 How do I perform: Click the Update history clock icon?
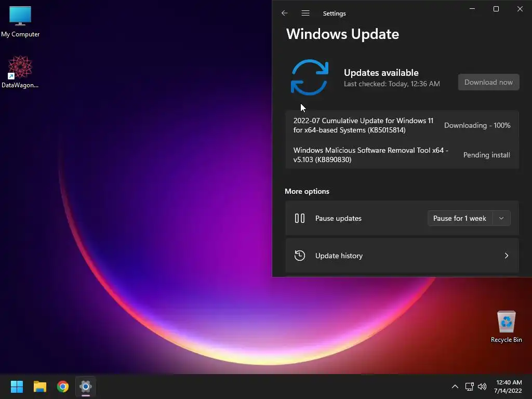(300, 256)
